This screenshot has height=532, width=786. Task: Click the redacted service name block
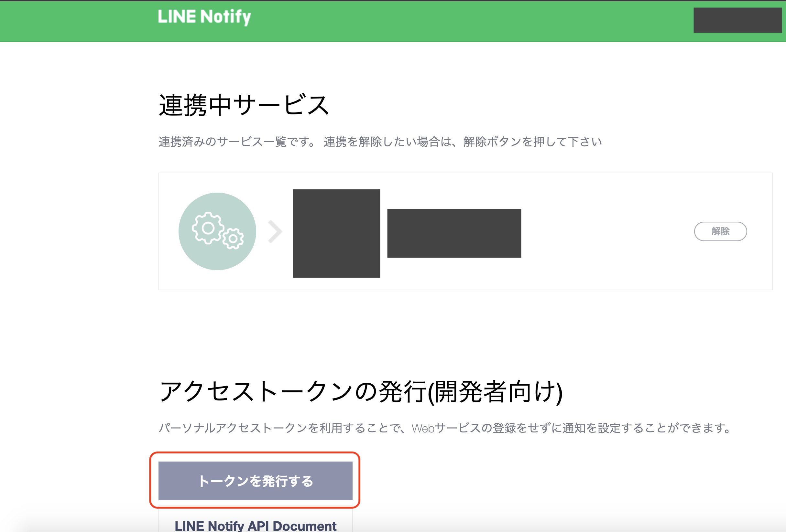click(454, 233)
